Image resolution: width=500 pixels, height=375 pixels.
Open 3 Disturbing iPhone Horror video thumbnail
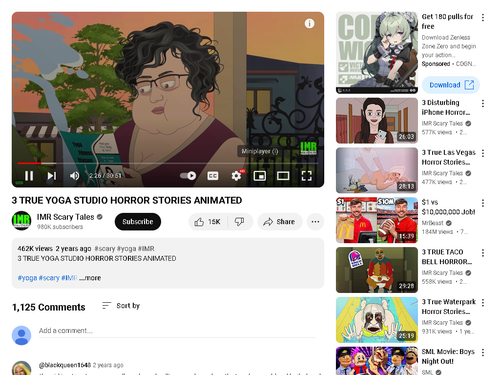(x=377, y=120)
